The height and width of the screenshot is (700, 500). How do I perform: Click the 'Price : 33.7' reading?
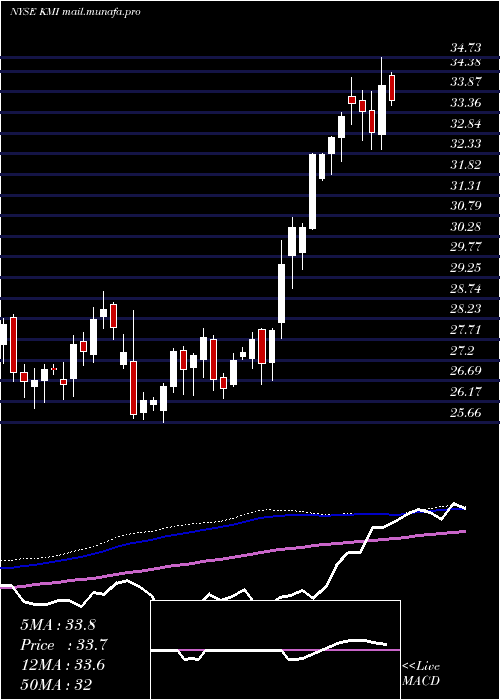(64, 645)
